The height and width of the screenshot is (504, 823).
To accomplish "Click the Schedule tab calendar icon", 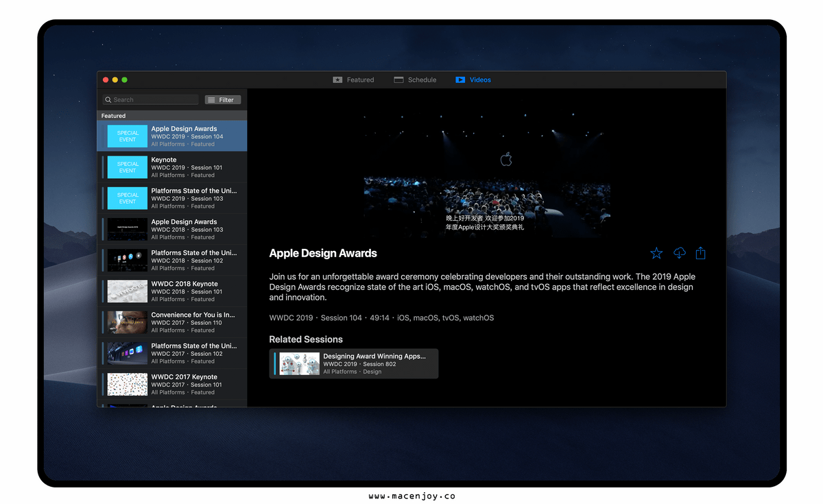I will [x=398, y=80].
